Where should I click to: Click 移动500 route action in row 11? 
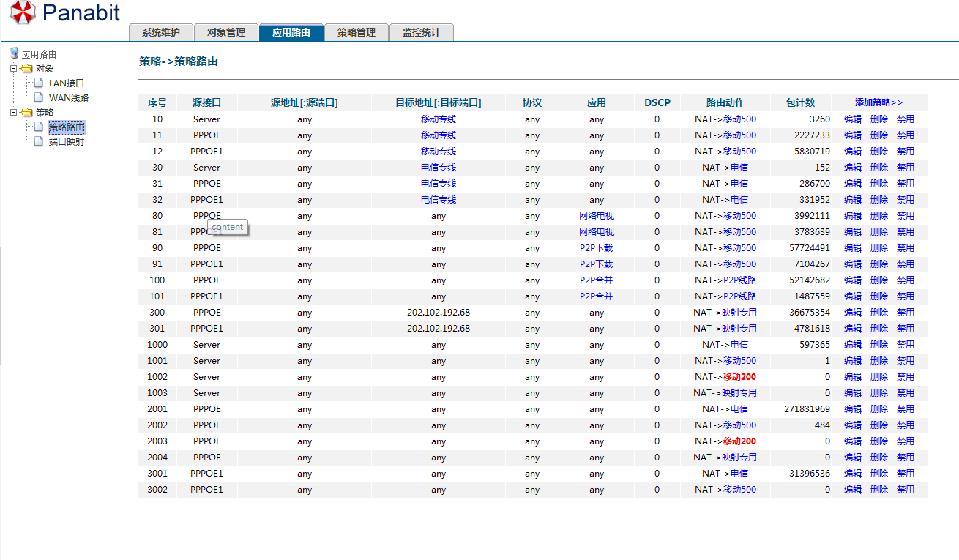click(x=739, y=135)
